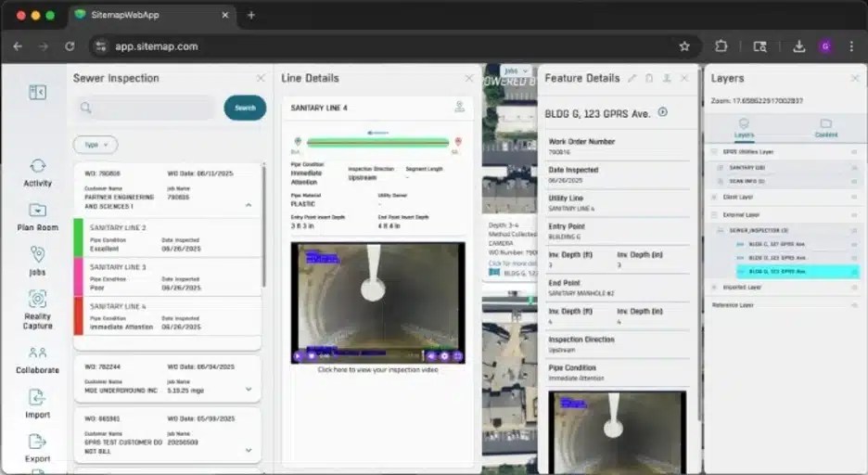Screen dimensions: 868x475
Task: Select SANITARY LINE 4 inspection row
Action: tap(167, 316)
